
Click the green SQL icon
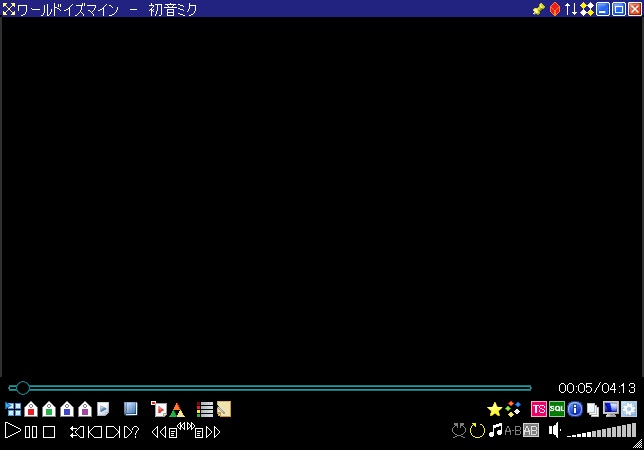click(557, 409)
